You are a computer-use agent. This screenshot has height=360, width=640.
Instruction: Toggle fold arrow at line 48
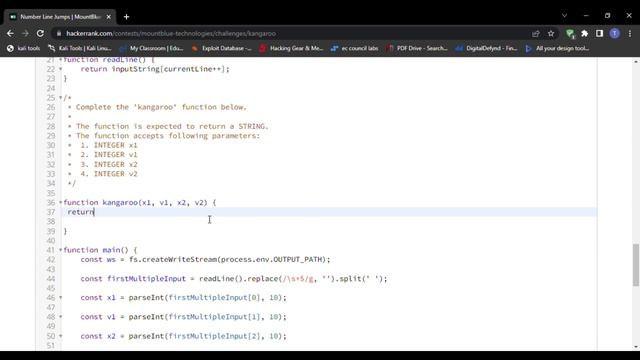(x=60, y=317)
